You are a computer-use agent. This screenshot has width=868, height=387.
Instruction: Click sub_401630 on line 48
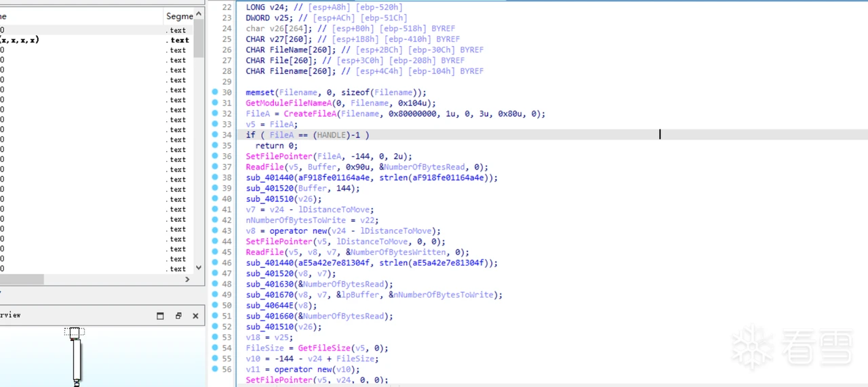pyautogui.click(x=270, y=285)
